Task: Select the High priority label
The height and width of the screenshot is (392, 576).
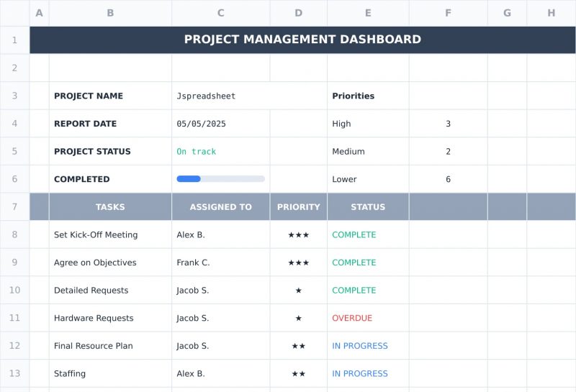Action: pos(368,123)
